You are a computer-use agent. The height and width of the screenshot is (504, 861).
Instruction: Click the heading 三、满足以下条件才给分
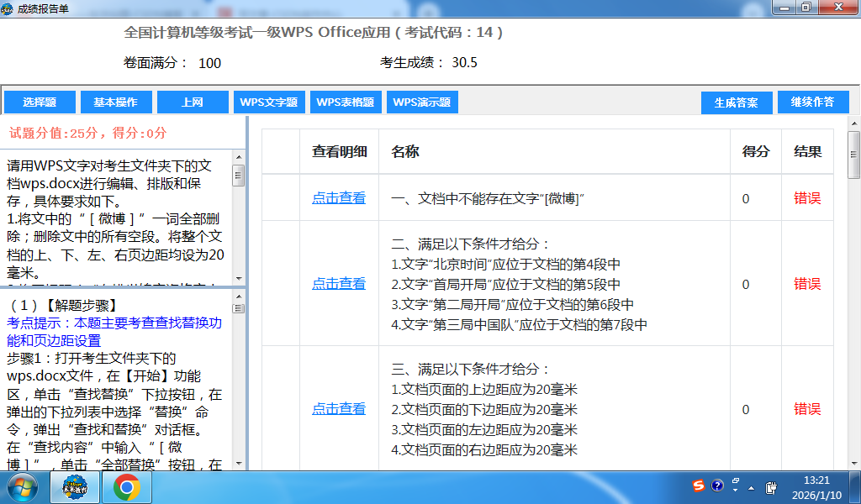click(470, 369)
